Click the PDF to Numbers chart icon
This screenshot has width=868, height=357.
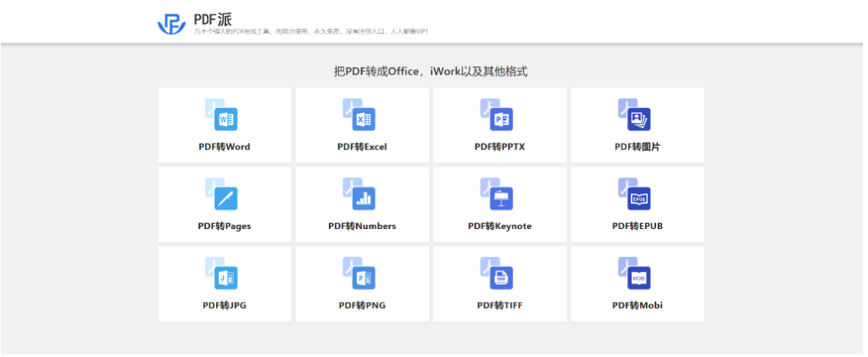coord(359,193)
